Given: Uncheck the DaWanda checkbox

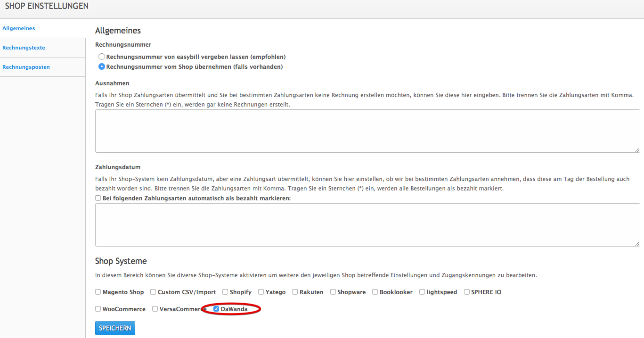Looking at the screenshot, I should (x=216, y=309).
